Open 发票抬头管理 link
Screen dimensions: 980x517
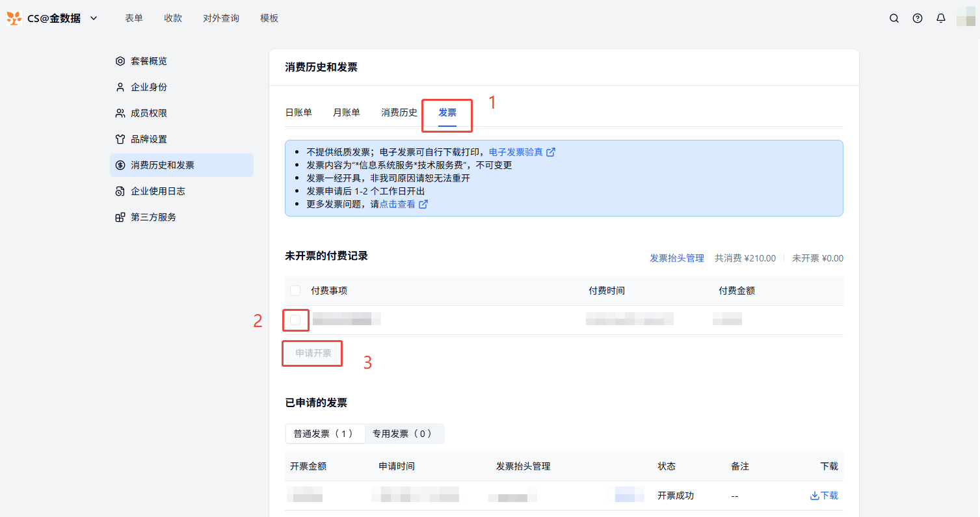[x=676, y=258]
